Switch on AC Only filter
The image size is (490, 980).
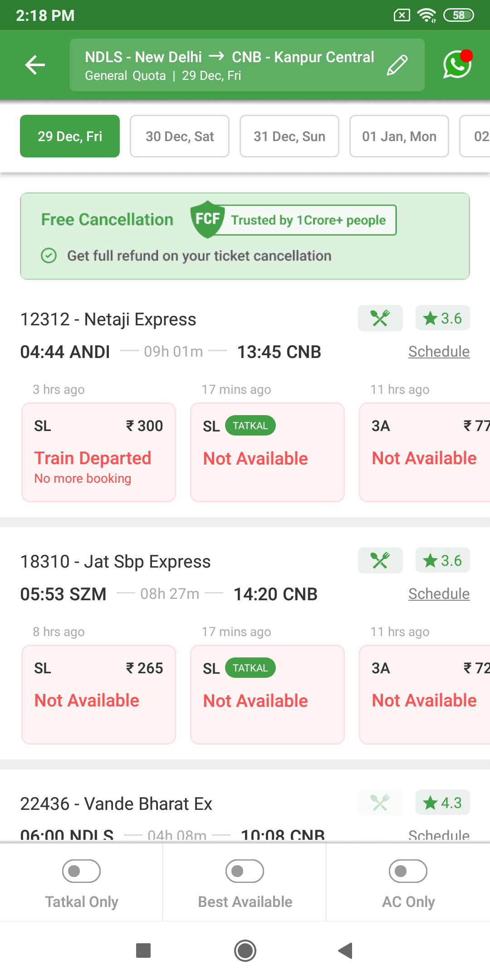[408, 871]
